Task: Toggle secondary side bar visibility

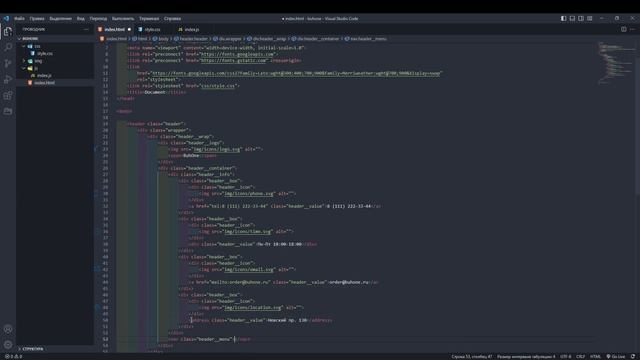Action: (x=581, y=18)
